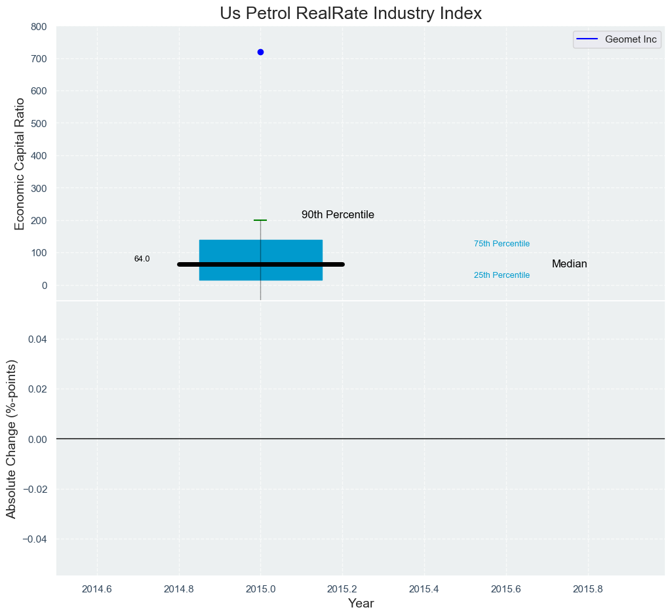The height and width of the screenshot is (616, 672).
Task: Click the 0.02 tick label
Action: click(38, 389)
